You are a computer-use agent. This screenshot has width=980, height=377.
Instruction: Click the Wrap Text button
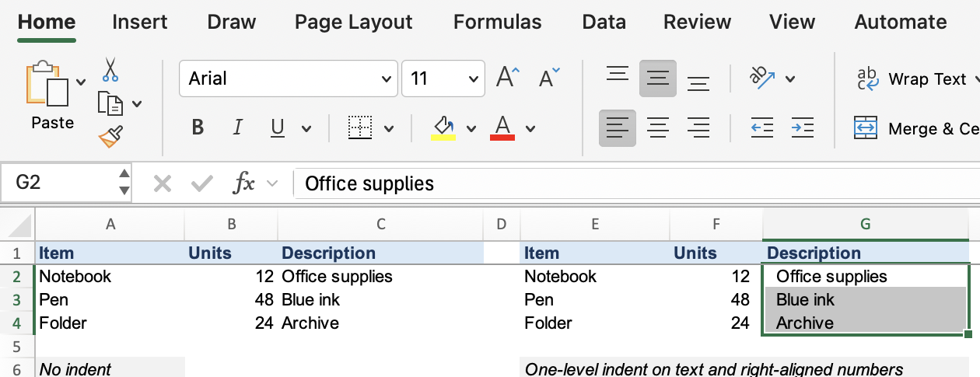click(x=911, y=79)
